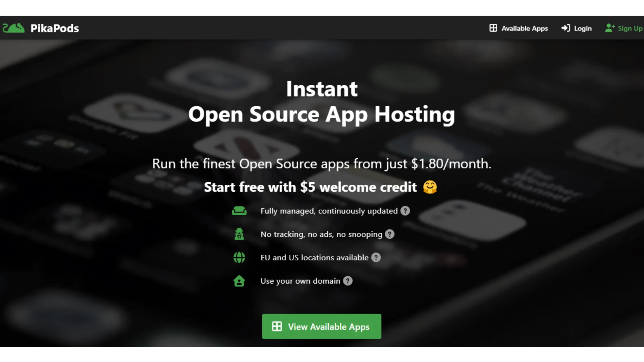
Task: Click 'Start free with $5 welcome credit' text
Action: (310, 187)
